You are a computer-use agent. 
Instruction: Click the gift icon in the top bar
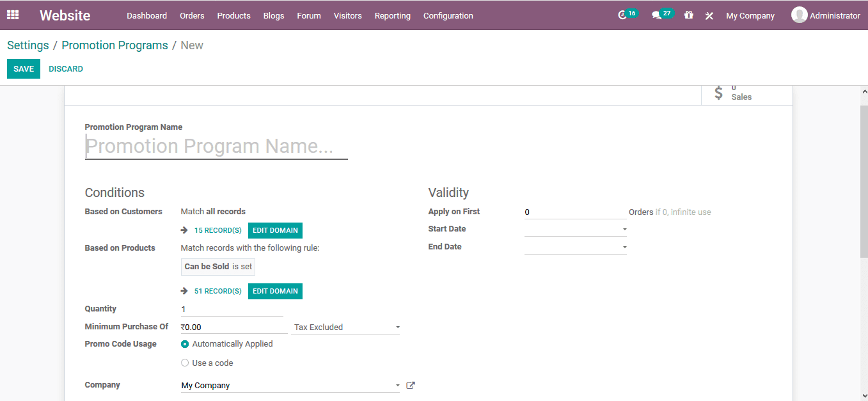click(688, 15)
